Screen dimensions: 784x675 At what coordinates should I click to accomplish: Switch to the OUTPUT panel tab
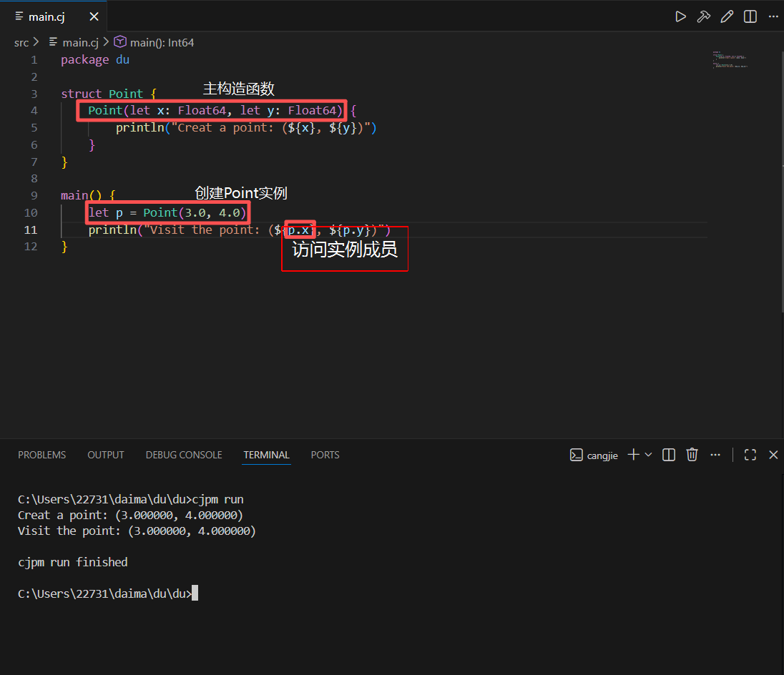[x=105, y=455]
